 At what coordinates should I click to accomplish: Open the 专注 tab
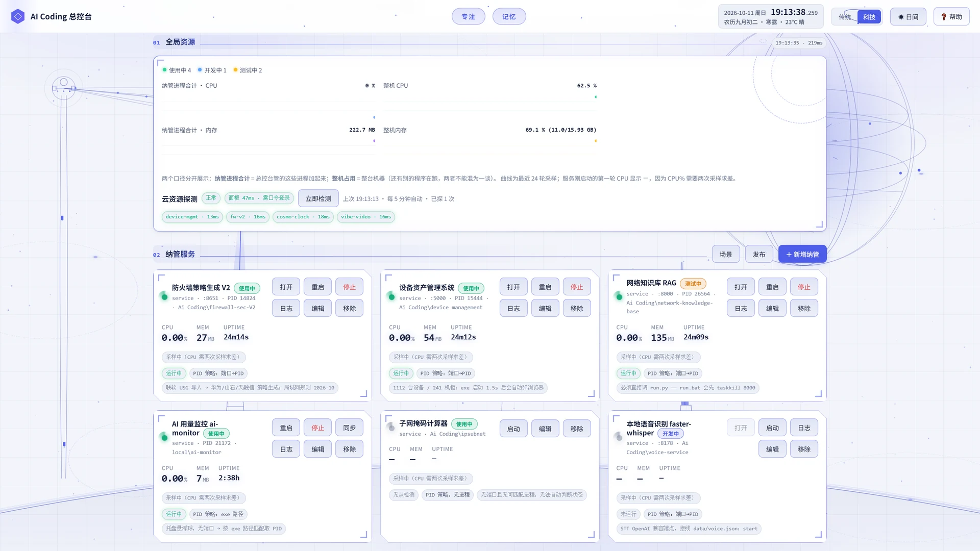tap(468, 17)
